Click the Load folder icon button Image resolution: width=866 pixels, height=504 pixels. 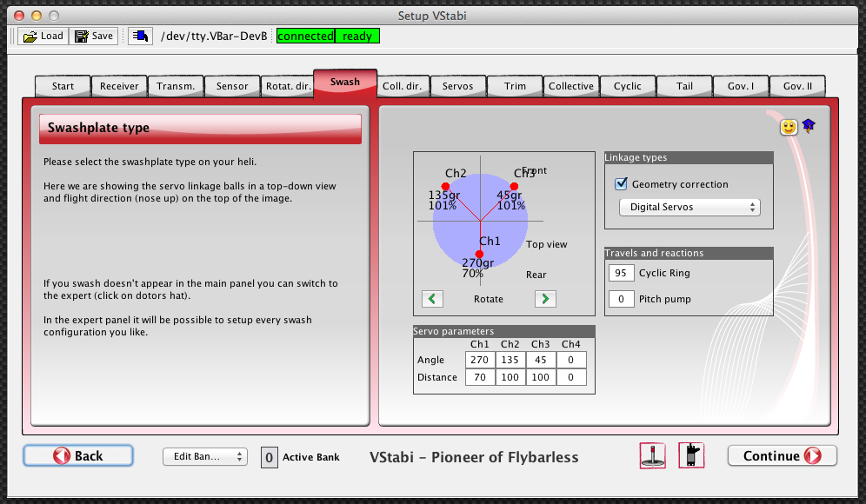click(43, 36)
